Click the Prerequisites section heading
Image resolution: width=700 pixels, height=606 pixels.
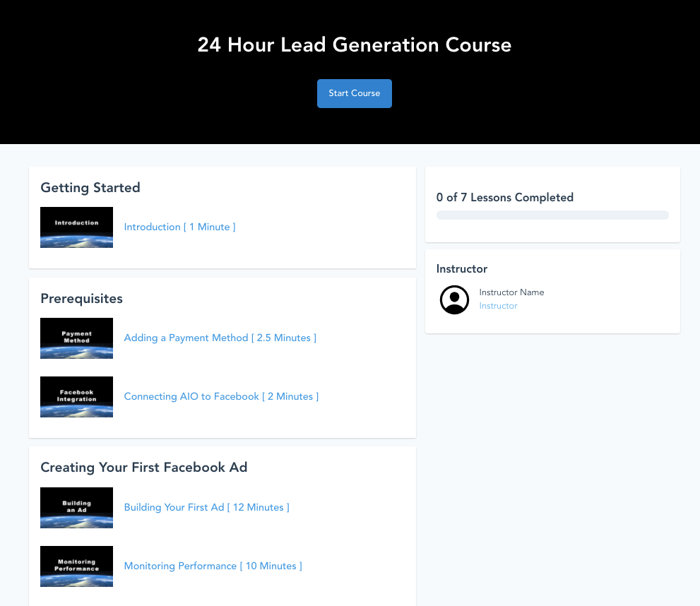81,299
